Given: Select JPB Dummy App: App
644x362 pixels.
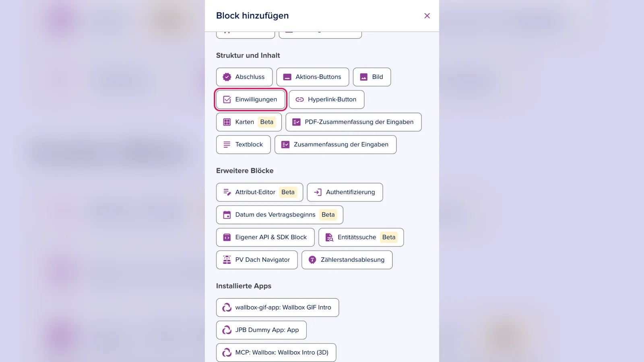Looking at the screenshot, I should (x=261, y=330).
